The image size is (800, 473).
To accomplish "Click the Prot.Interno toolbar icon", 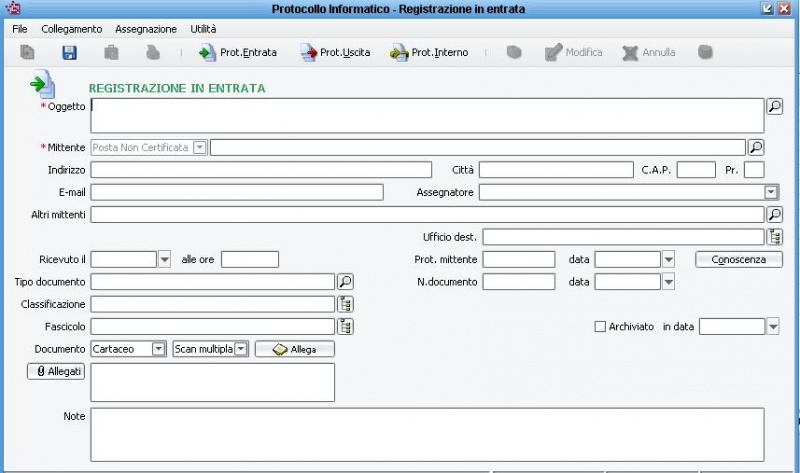I will tap(399, 53).
